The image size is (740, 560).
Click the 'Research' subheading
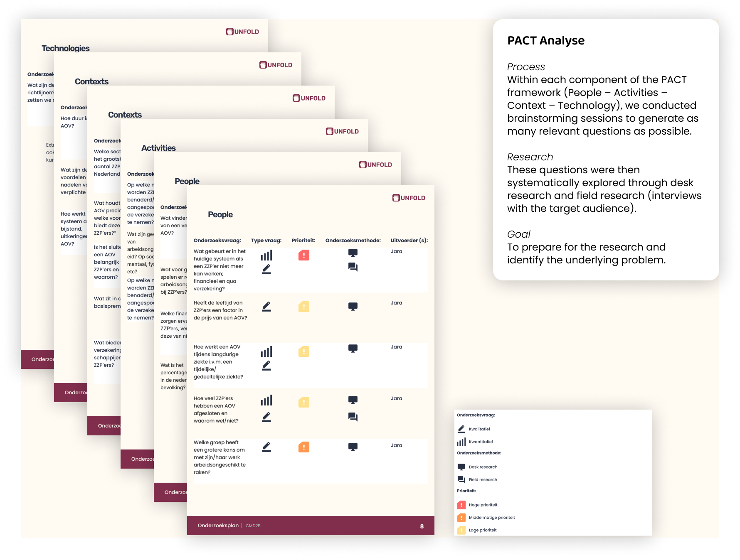(x=530, y=157)
